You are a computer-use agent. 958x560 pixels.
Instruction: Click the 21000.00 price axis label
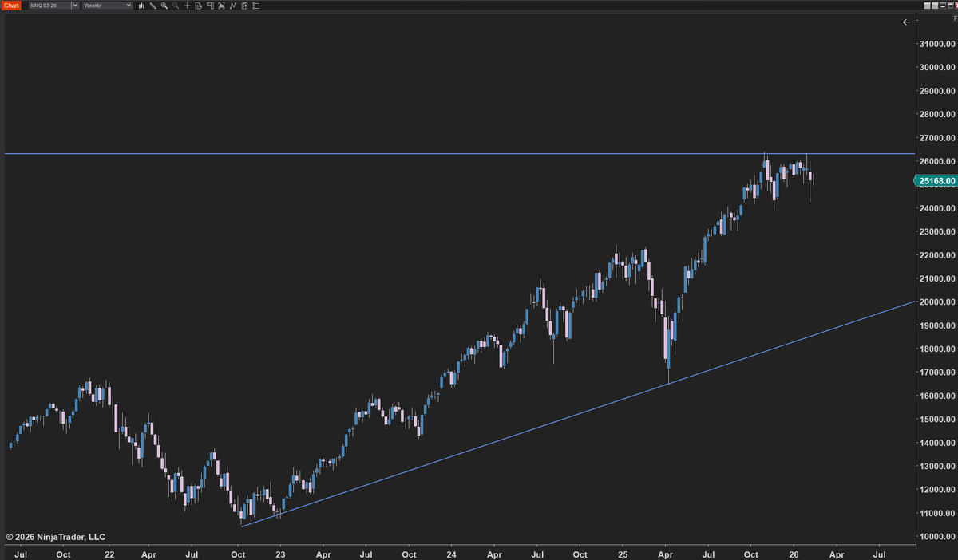click(937, 278)
